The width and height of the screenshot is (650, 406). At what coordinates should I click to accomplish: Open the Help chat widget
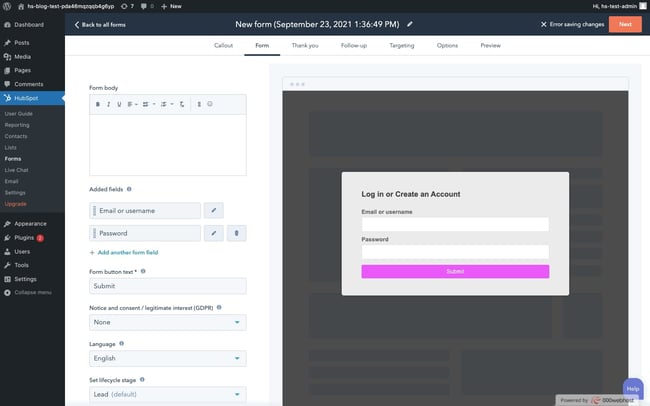point(632,387)
